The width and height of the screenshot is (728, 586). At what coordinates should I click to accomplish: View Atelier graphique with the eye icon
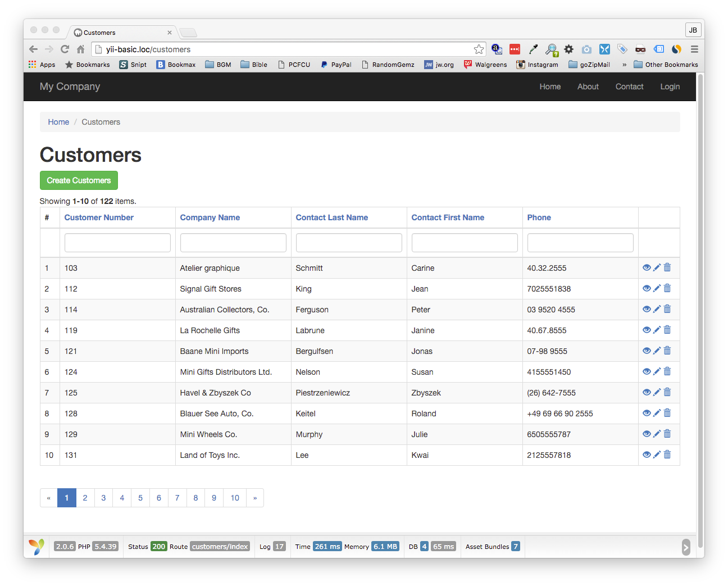(647, 268)
